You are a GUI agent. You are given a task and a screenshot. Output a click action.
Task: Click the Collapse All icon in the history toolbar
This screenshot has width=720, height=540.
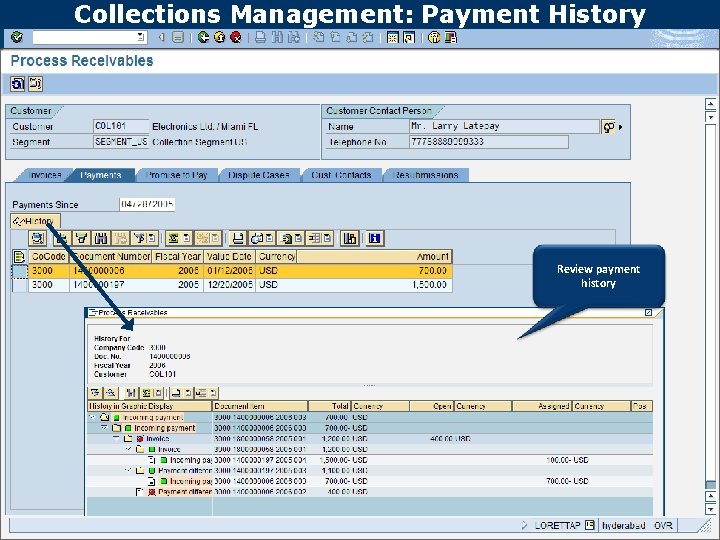coord(111,393)
